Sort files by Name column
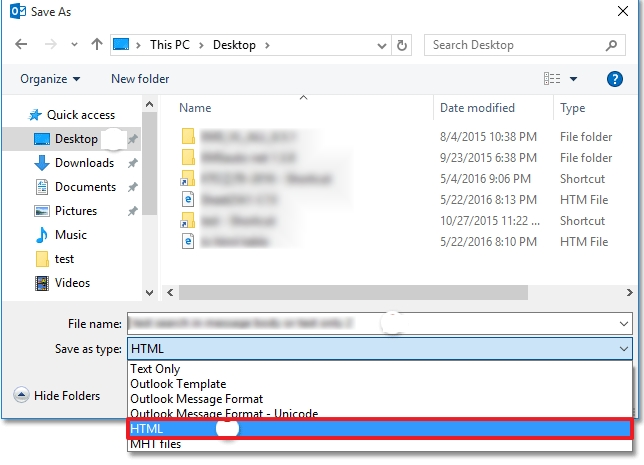644x465 pixels. point(195,108)
